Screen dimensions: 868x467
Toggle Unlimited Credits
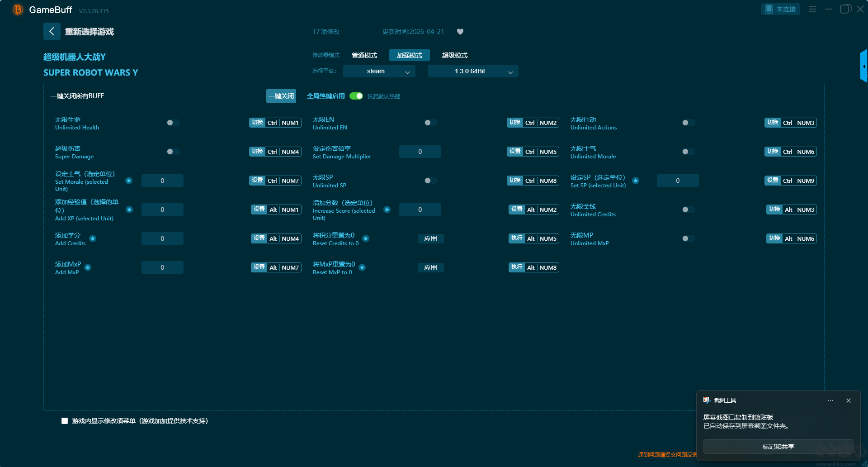click(x=689, y=210)
